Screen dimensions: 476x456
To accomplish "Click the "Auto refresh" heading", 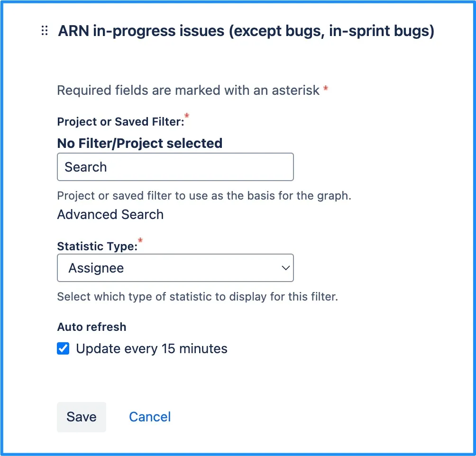I will coord(92,327).
